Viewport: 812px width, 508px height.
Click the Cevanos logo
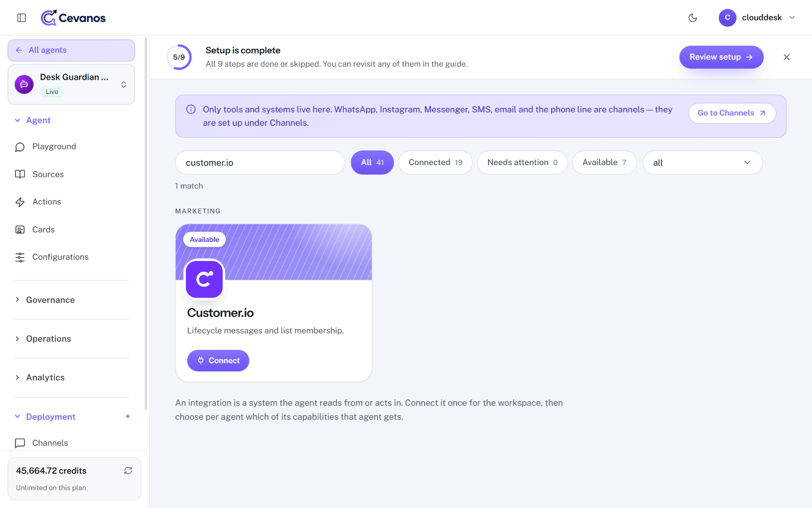pos(73,17)
